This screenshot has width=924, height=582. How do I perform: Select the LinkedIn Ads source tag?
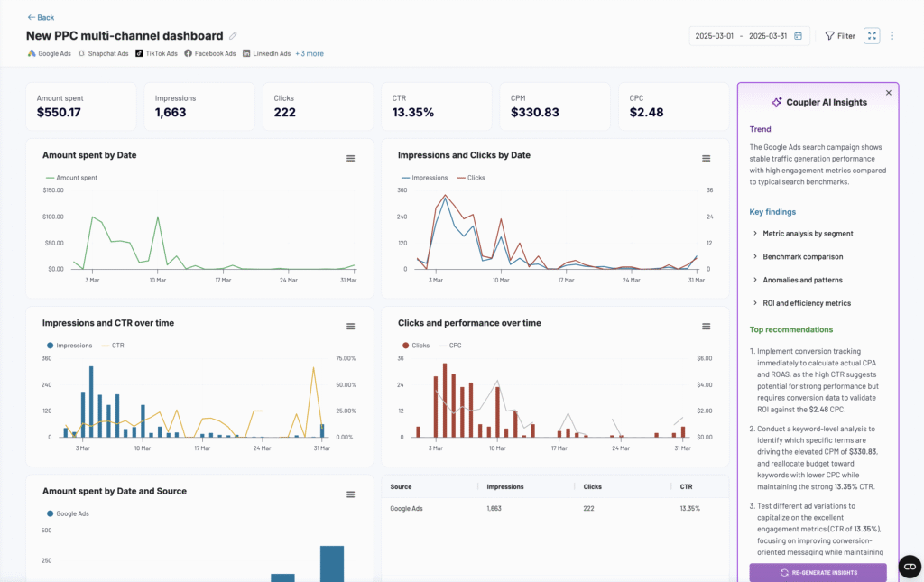point(266,53)
